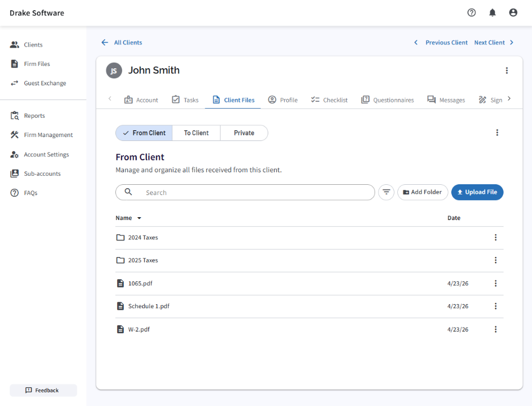Open Reports in the sidebar

click(x=34, y=116)
